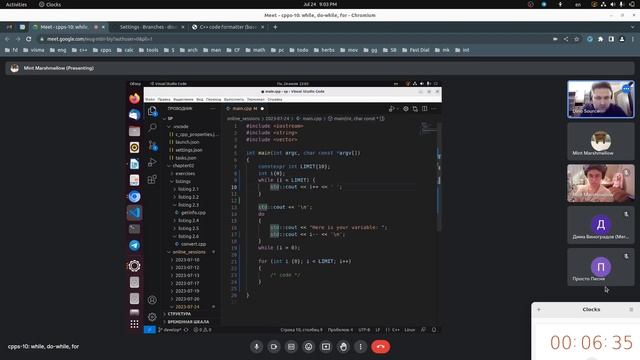Open a new browser tab
The width and height of the screenshot is (640, 360).
click(x=275, y=27)
